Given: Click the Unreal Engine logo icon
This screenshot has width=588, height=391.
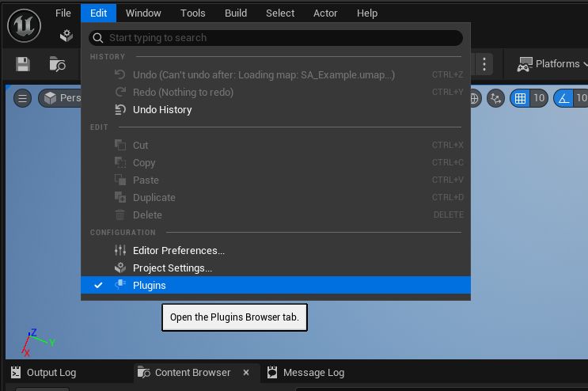Looking at the screenshot, I should (x=24, y=24).
